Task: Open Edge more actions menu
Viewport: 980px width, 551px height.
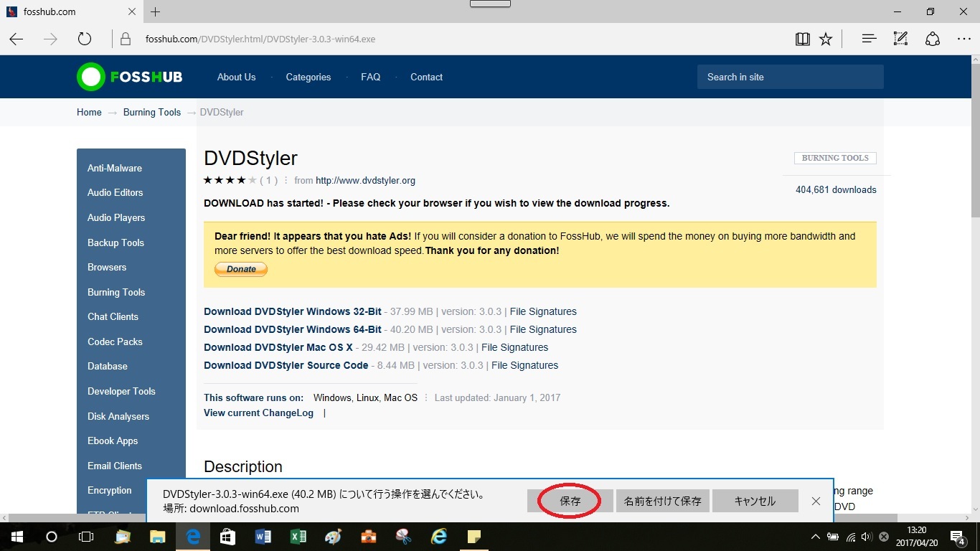Action: (x=963, y=39)
